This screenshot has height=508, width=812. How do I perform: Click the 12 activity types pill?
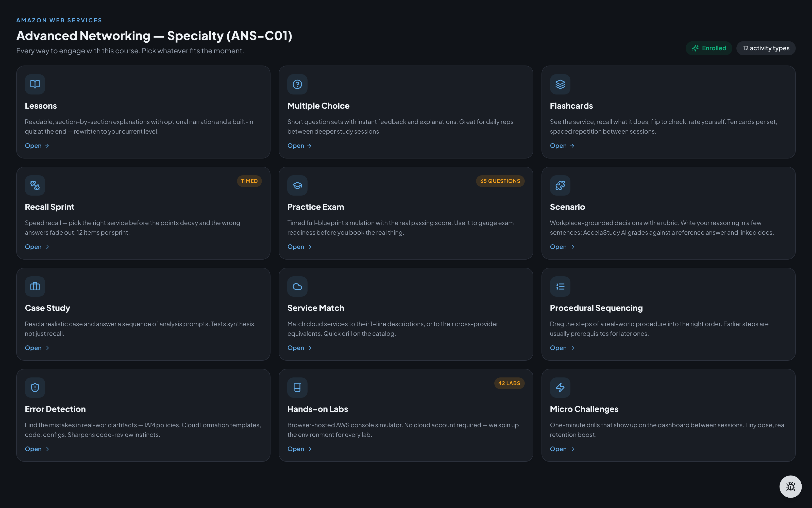point(766,48)
